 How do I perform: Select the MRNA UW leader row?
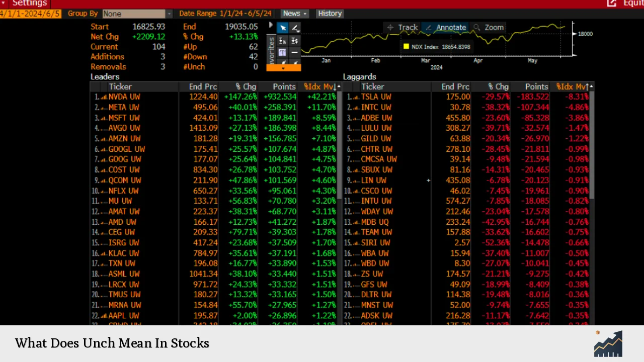(214, 305)
